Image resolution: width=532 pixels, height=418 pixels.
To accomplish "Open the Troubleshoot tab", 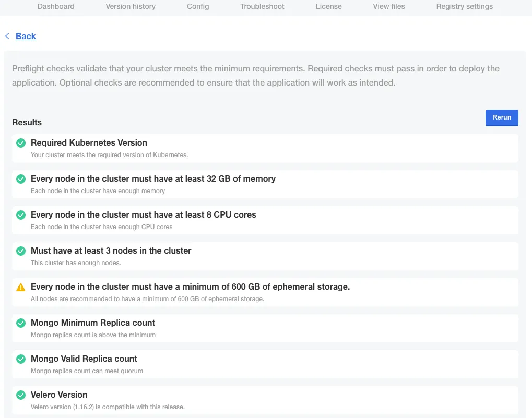I will (x=262, y=6).
